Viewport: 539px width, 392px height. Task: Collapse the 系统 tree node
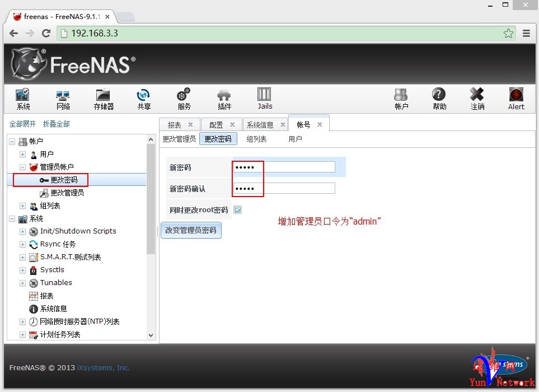click(12, 219)
